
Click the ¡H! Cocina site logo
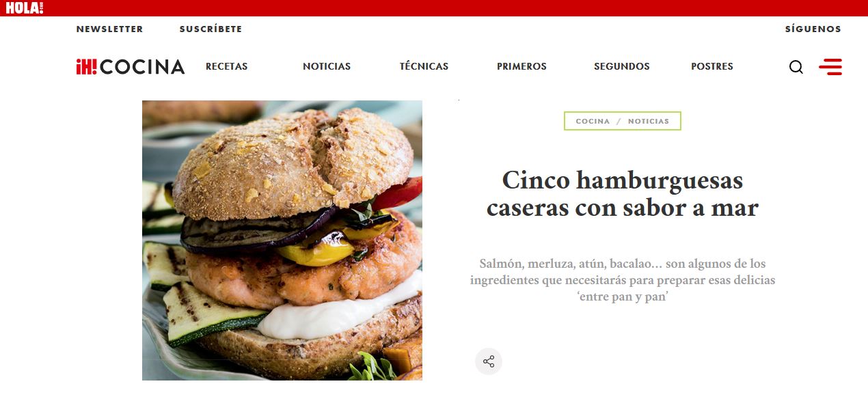point(130,66)
